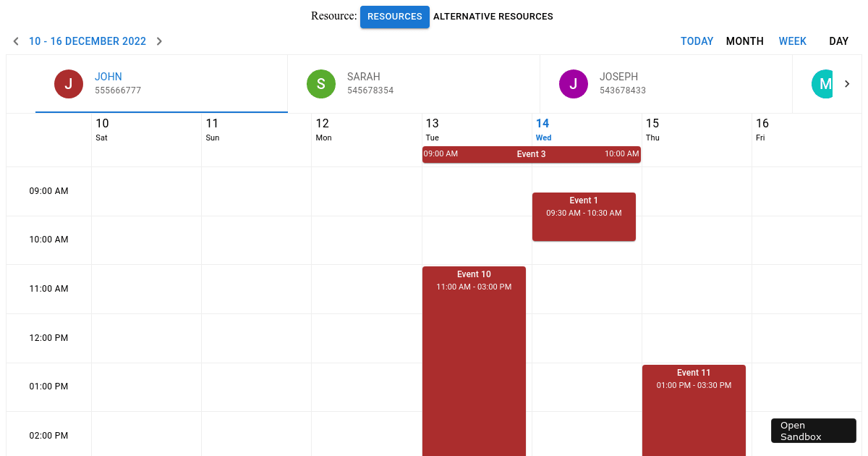Select the Resources toggle option
The image size is (868, 456).
(x=394, y=17)
